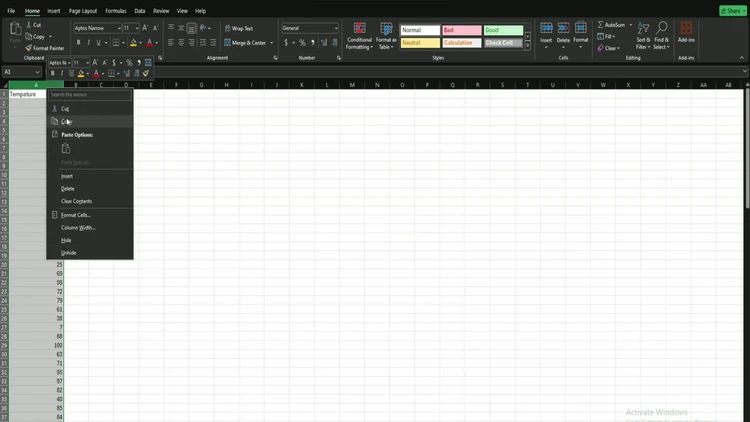Click Increase Decimal in the ribbon Number group

[x=324, y=43]
